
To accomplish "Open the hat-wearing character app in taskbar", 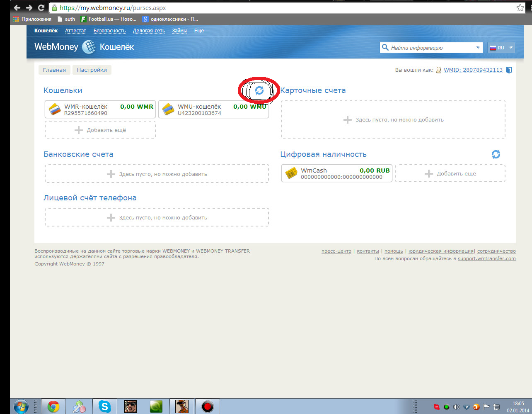I will coord(182,407).
